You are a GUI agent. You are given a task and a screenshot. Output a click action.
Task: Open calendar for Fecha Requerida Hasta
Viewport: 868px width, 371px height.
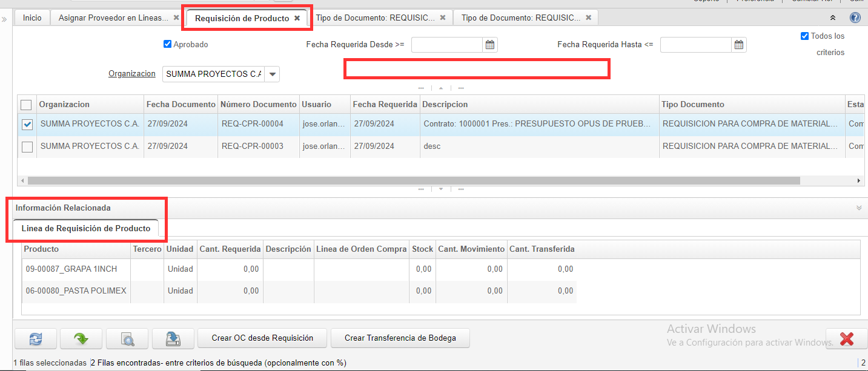739,45
